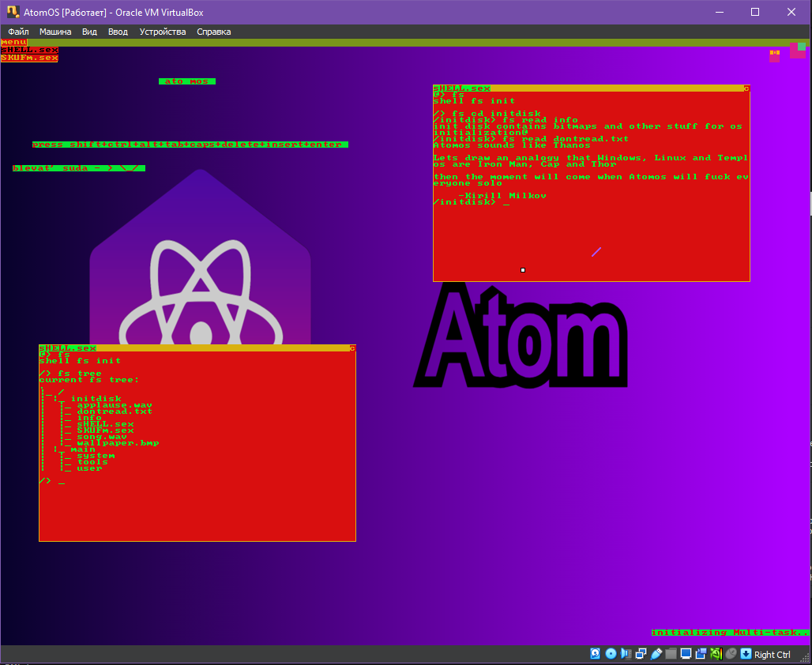The width and height of the screenshot is (812, 665).
Task: Open the audio settings status icon
Action: pyautogui.click(x=626, y=654)
